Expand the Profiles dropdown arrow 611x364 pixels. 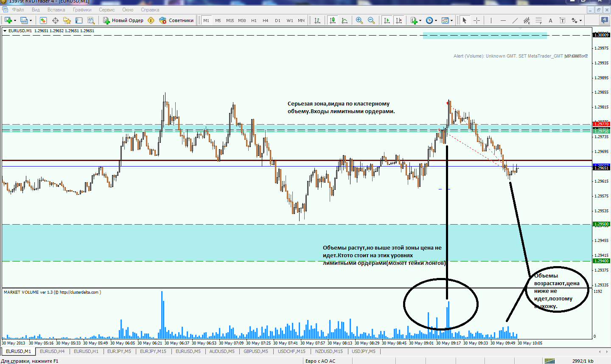pyautogui.click(x=31, y=20)
